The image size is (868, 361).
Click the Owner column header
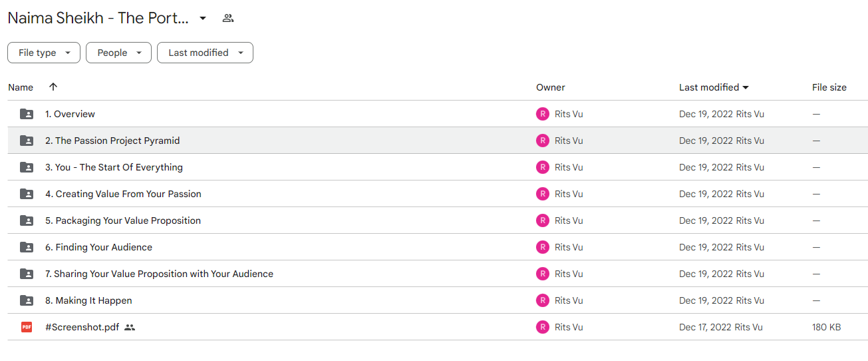(551, 87)
